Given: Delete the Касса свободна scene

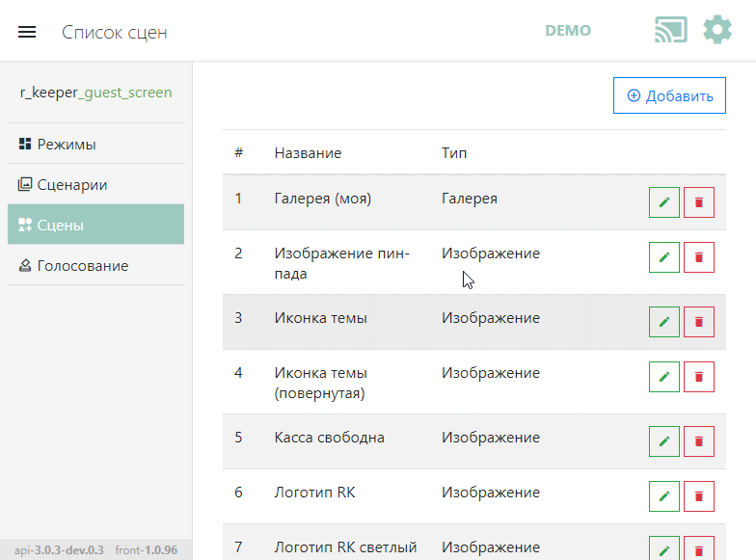Looking at the screenshot, I should coord(699,441).
